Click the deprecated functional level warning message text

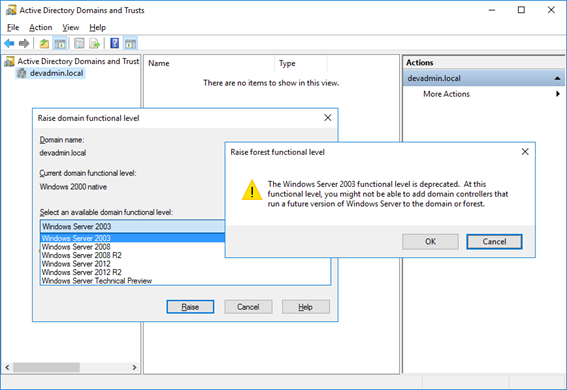(388, 194)
